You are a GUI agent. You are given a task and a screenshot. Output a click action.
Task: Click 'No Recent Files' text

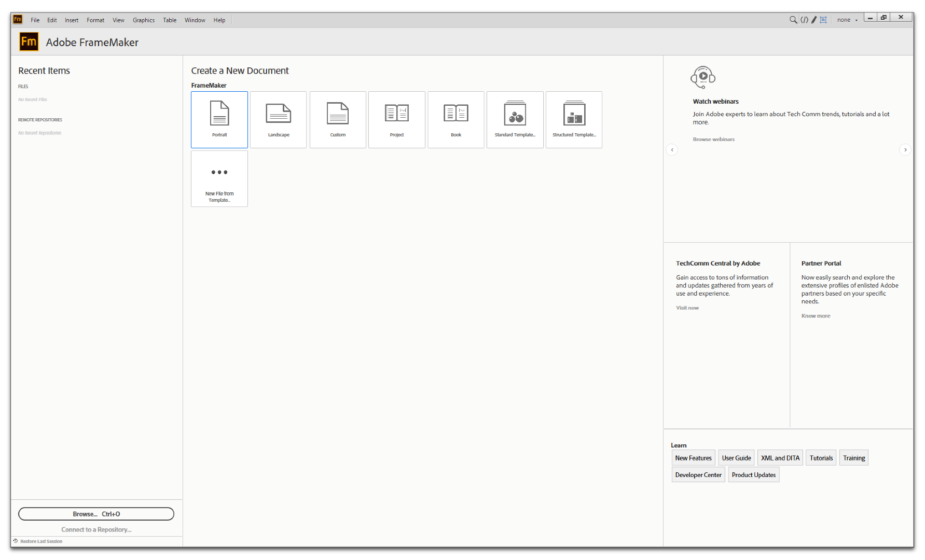(33, 100)
